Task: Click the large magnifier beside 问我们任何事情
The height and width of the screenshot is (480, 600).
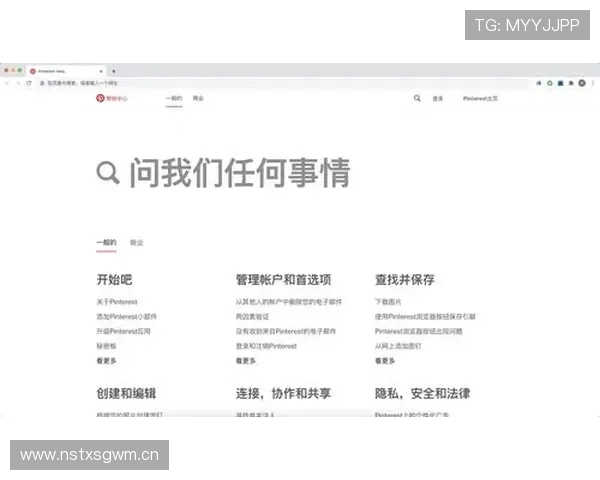Action: pyautogui.click(x=108, y=173)
